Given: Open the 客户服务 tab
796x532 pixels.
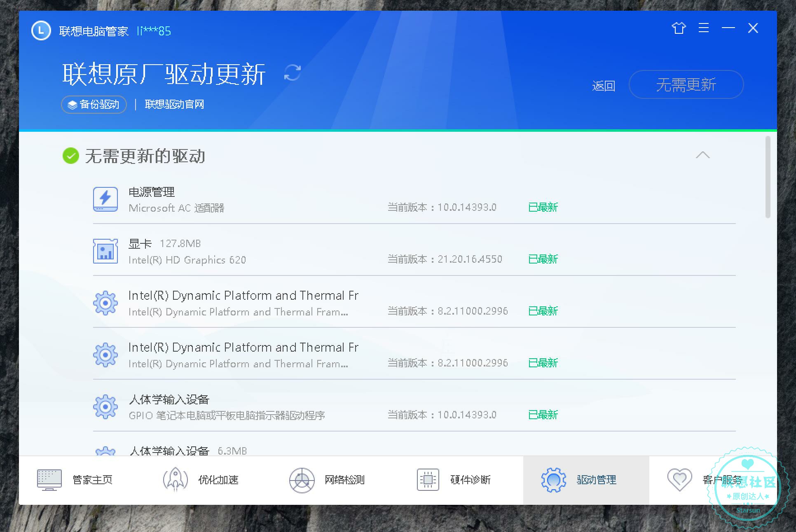Looking at the screenshot, I should coord(713,480).
